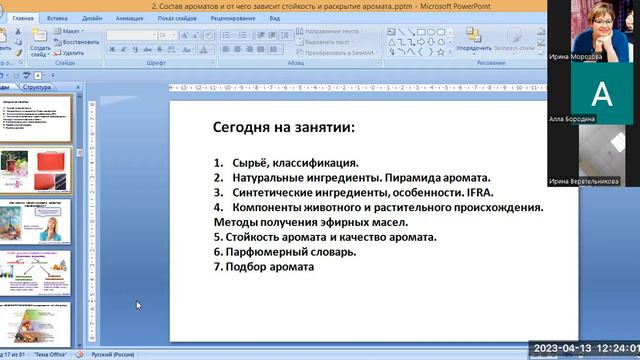This screenshot has width=640, height=360.
Task: Open the columns menu
Action: 275,50
